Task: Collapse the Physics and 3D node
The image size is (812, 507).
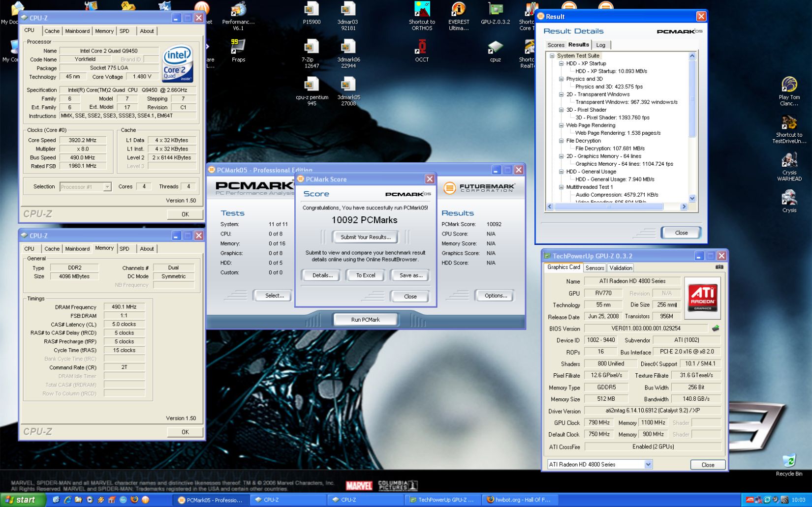Action: [x=561, y=79]
